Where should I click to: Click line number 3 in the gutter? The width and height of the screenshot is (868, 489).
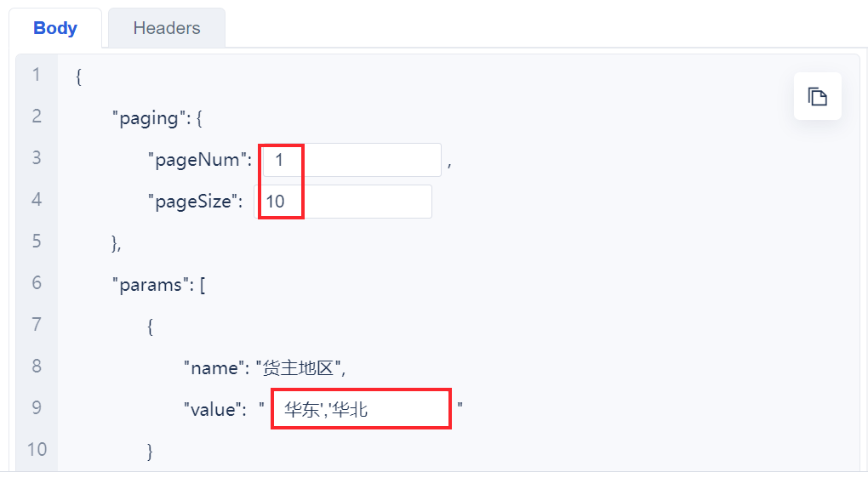pos(37,157)
